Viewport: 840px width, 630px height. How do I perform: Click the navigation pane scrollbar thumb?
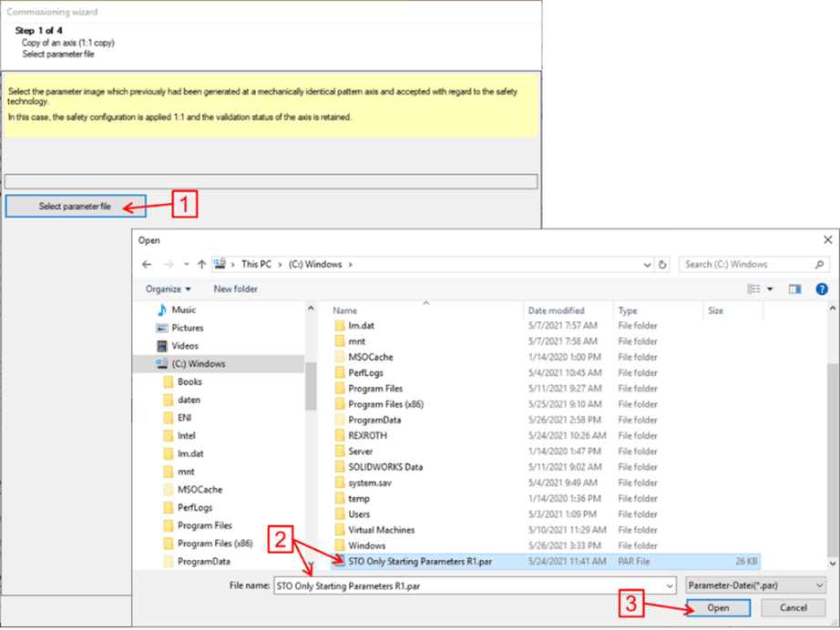tap(310, 386)
